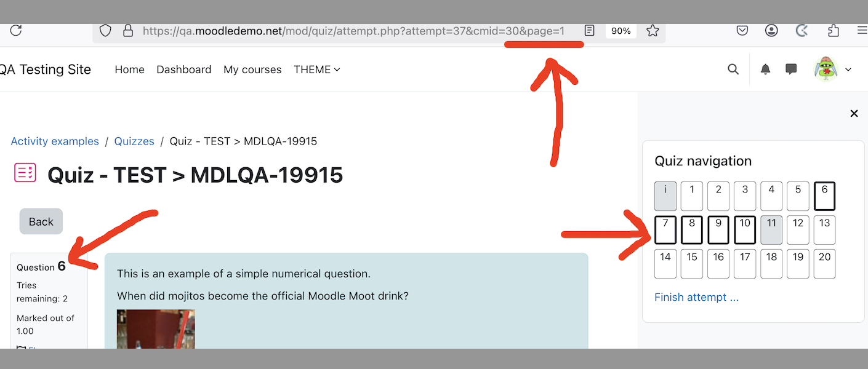Viewport: 868px width, 369px height.
Task: Jump to question 20 in Quiz navigation
Action: coord(825,264)
